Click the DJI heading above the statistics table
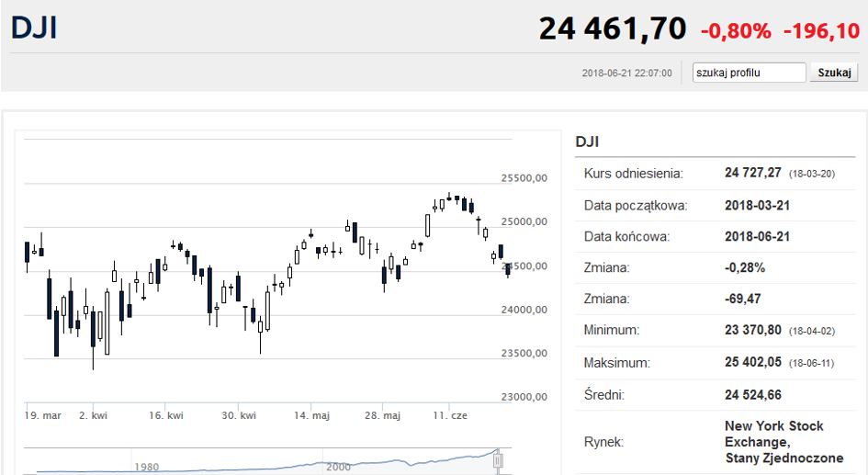This screenshot has height=475, width=868. coord(587,141)
